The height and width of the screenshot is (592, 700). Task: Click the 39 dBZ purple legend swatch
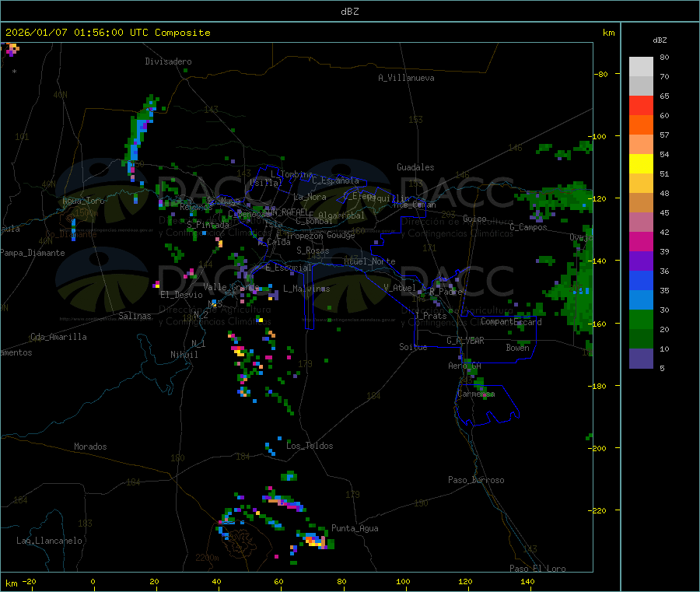click(x=641, y=261)
